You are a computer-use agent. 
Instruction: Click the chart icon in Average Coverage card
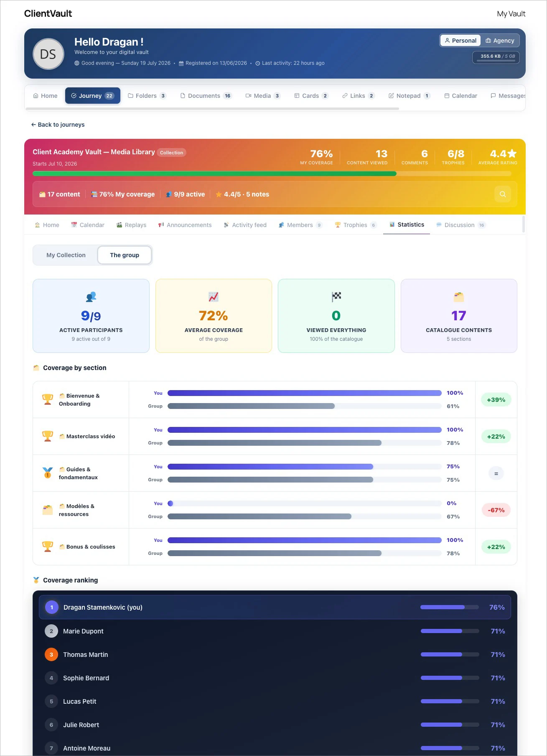click(214, 297)
